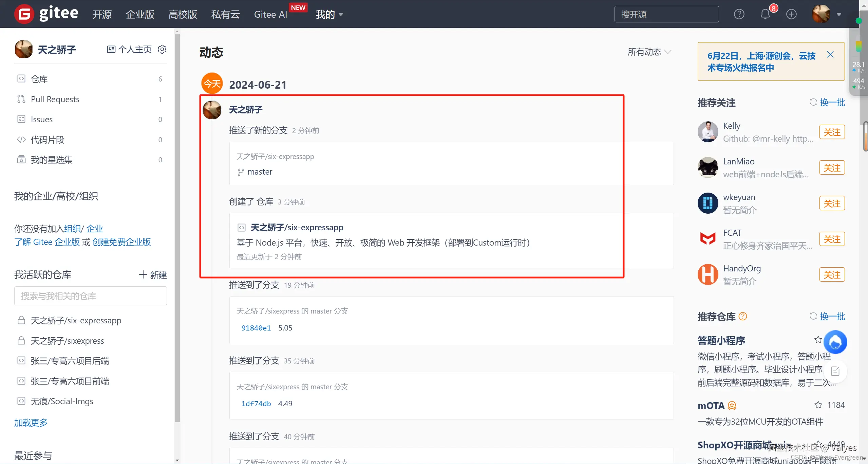The image size is (868, 464).
Task: Expand the 我的 dropdown menu
Action: [329, 15]
